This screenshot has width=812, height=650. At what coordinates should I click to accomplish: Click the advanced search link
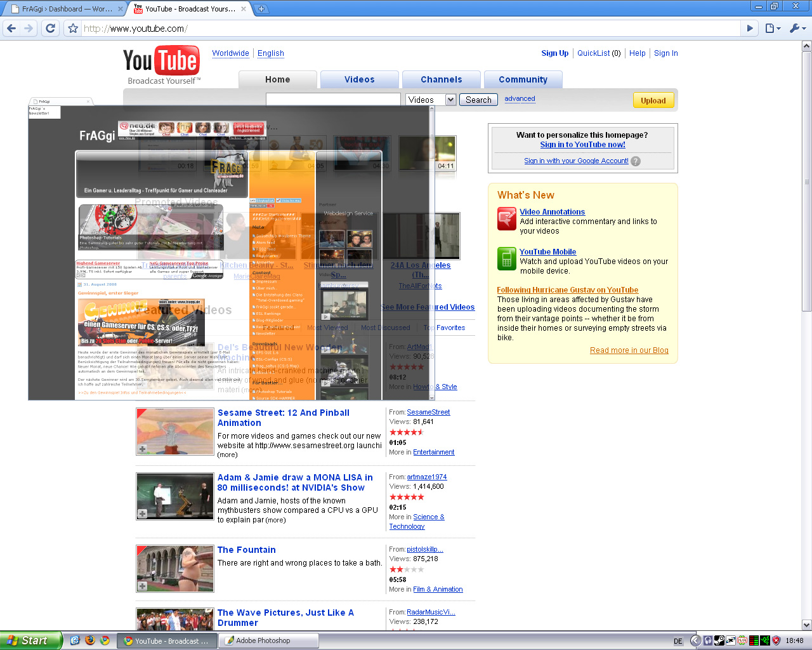pos(520,99)
